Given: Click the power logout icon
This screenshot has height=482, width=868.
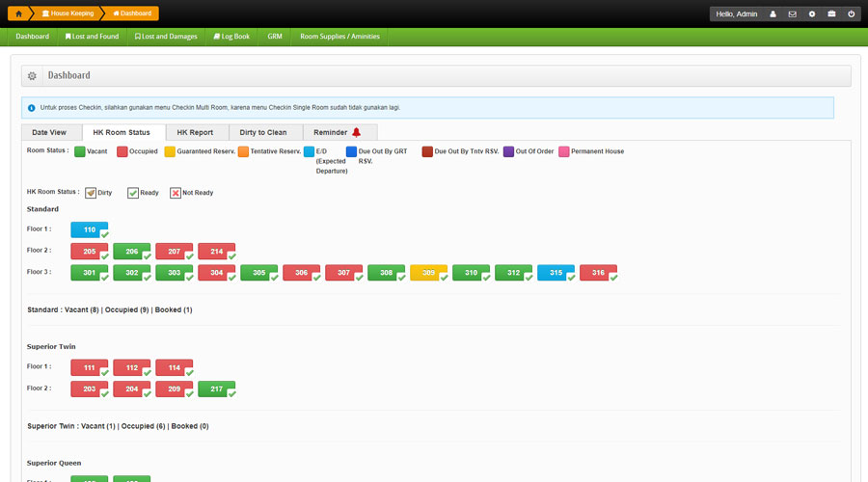Looking at the screenshot, I should (x=851, y=14).
